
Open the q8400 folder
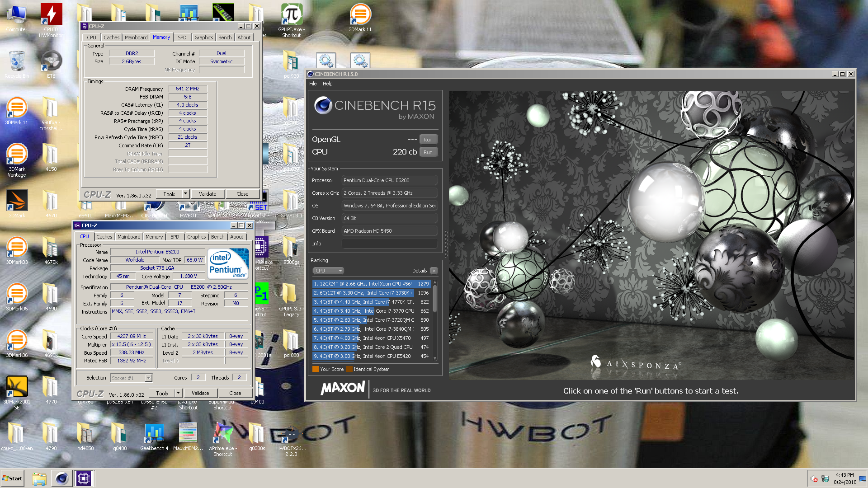pos(120,437)
